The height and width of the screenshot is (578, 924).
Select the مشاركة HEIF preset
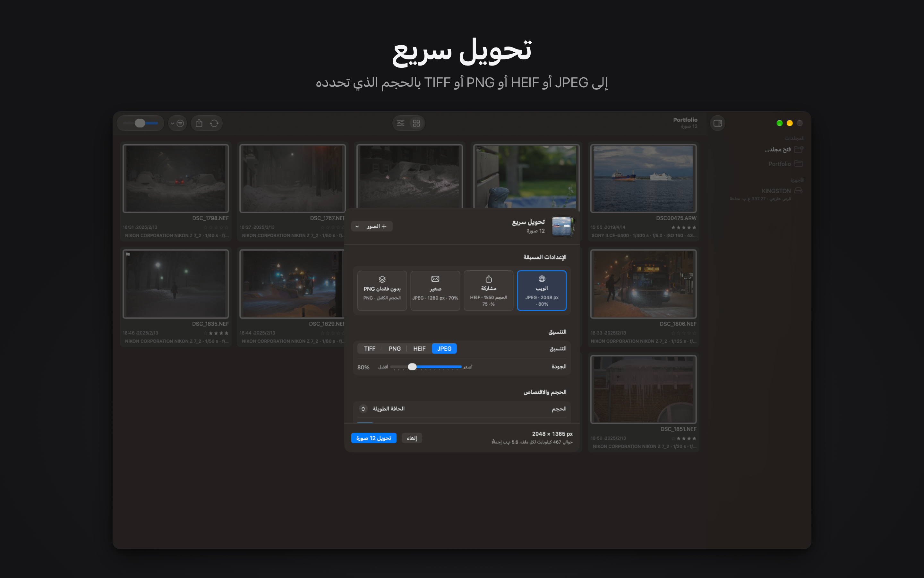coord(488,291)
